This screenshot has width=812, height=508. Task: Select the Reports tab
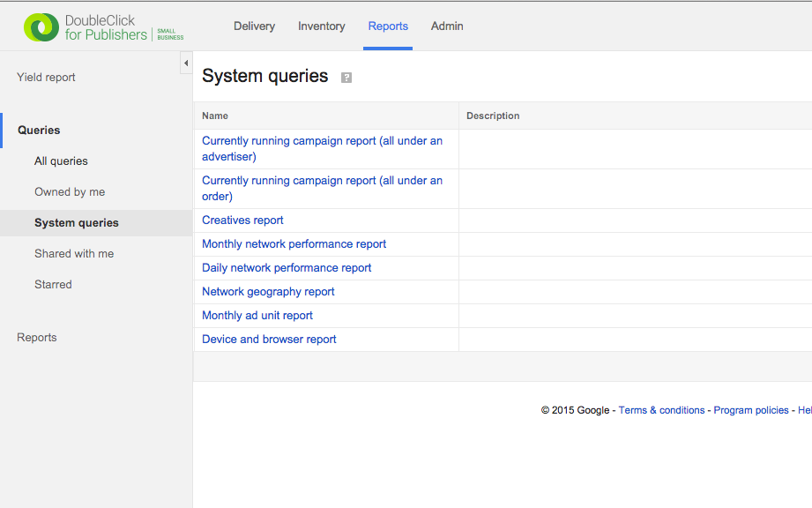click(388, 26)
